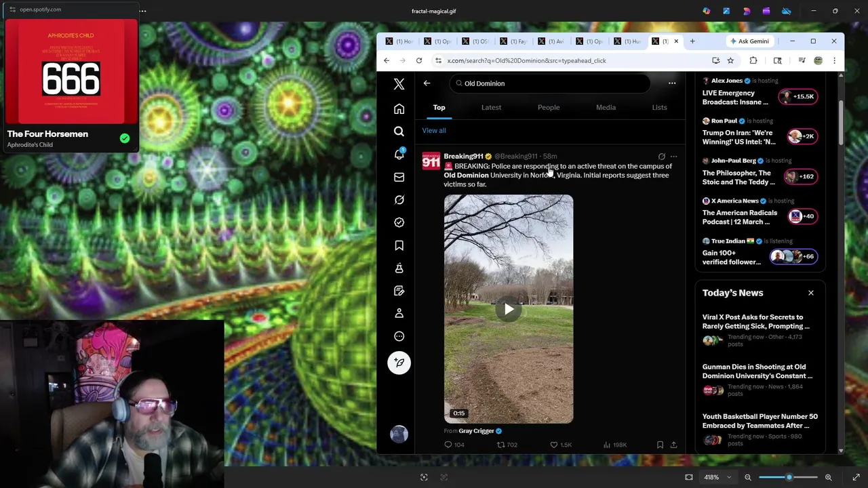Open Chrome profile avatar

pos(818,60)
